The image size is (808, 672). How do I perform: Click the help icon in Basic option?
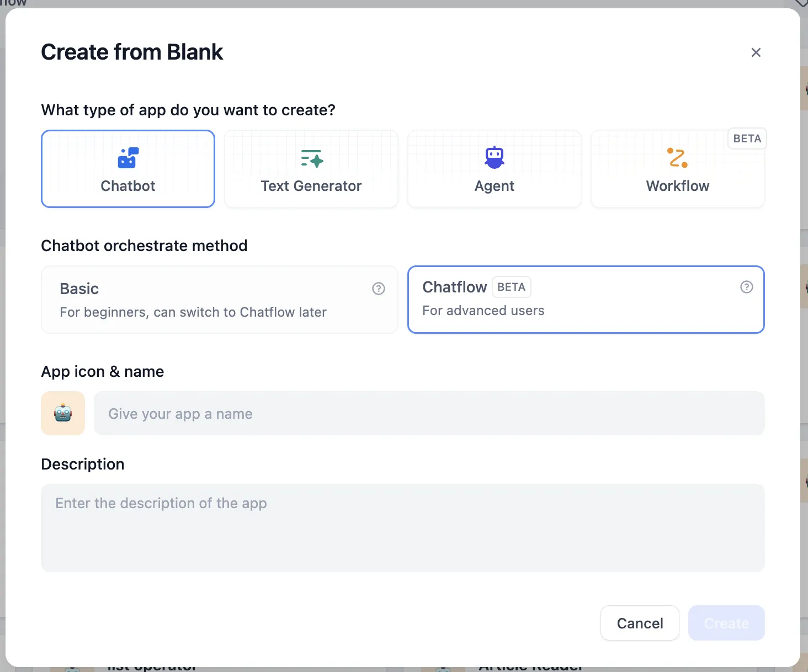[379, 289]
